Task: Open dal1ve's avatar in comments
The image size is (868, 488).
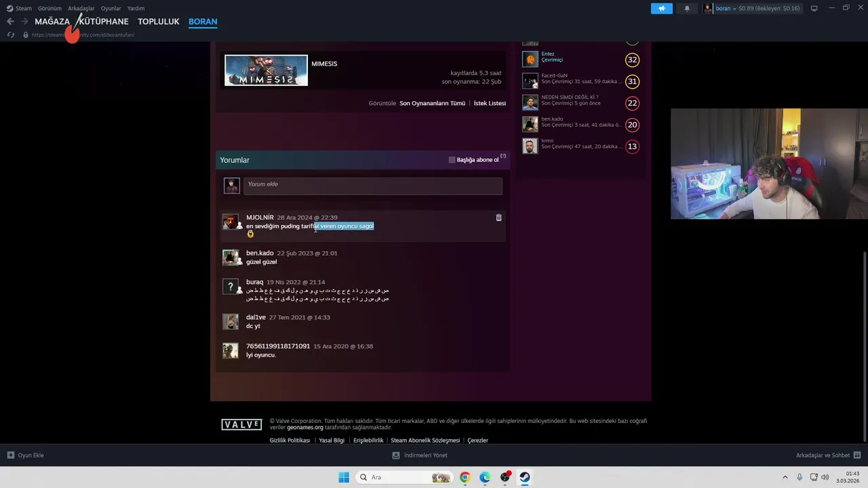Action: coord(231,321)
